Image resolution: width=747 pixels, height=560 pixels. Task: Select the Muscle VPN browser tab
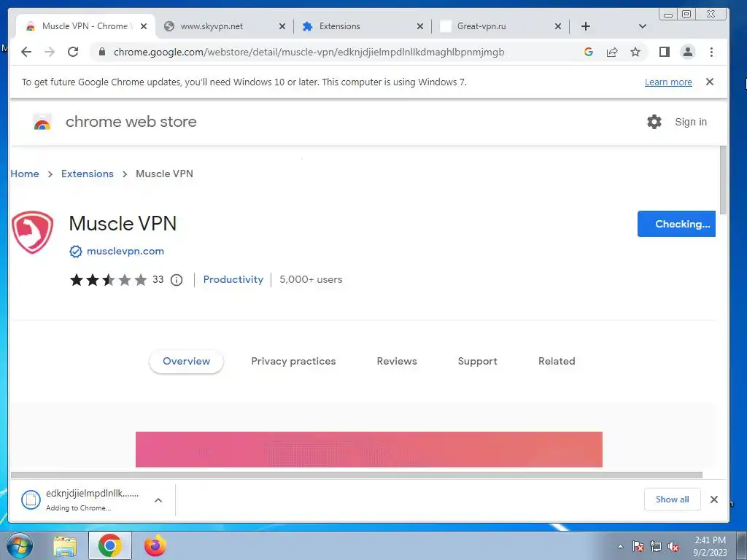point(86,26)
